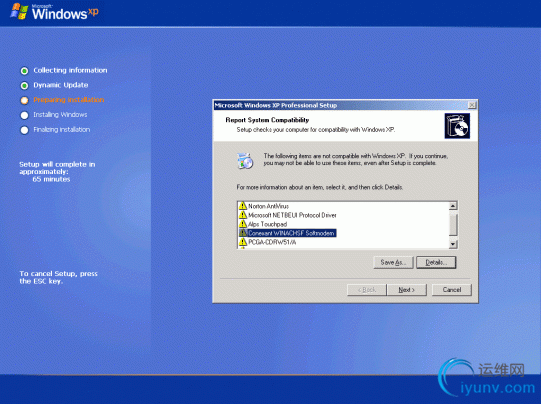Click the CD icon beside compatibility message
This screenshot has height=404, width=541.
click(x=245, y=161)
